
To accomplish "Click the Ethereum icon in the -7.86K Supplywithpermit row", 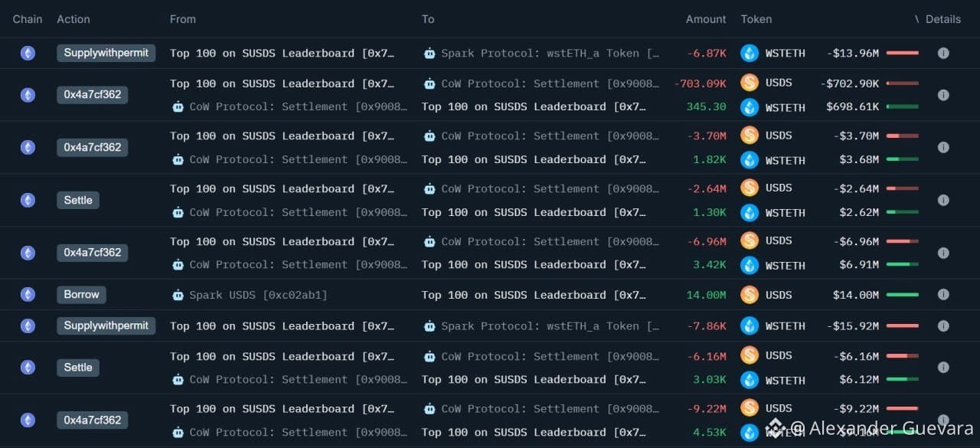I will (x=28, y=325).
